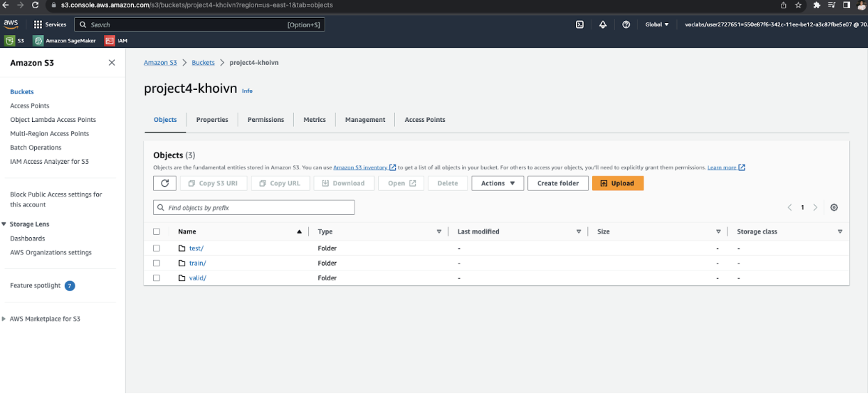868x396 pixels.
Task: Click the valid/ folder icon
Action: pos(182,277)
